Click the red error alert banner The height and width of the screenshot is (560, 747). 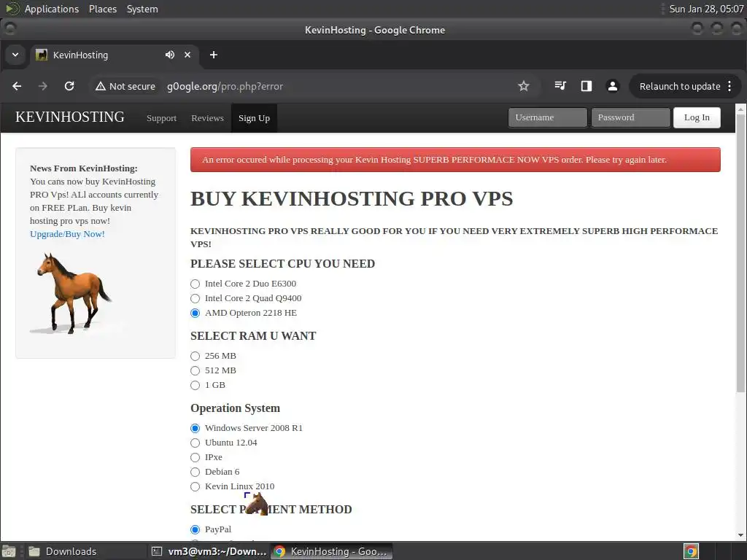click(x=455, y=160)
